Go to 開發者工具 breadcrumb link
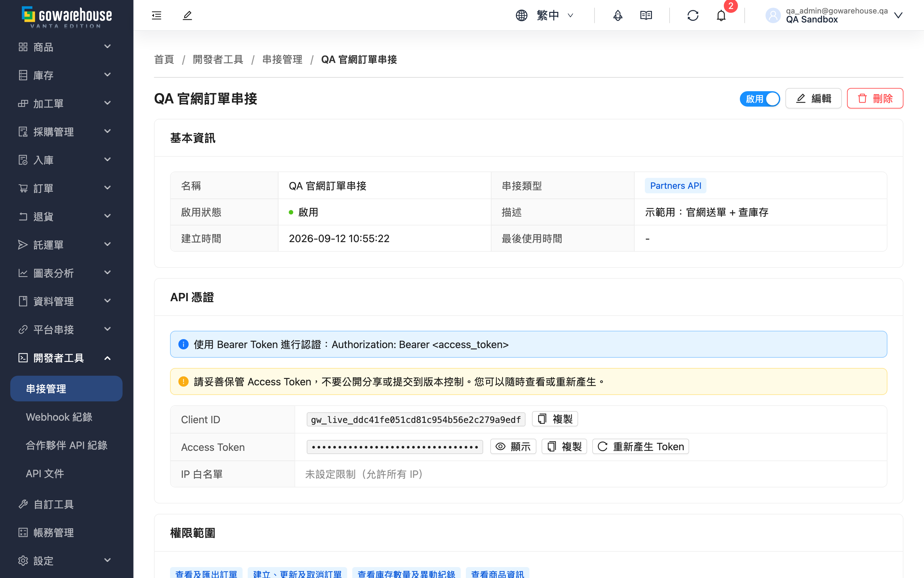The width and height of the screenshot is (924, 578). tap(218, 60)
